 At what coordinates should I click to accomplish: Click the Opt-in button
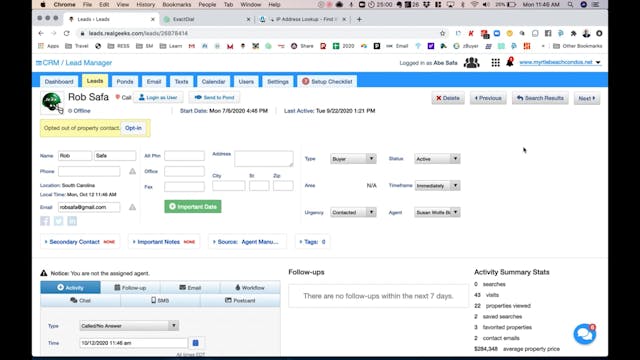point(133,128)
